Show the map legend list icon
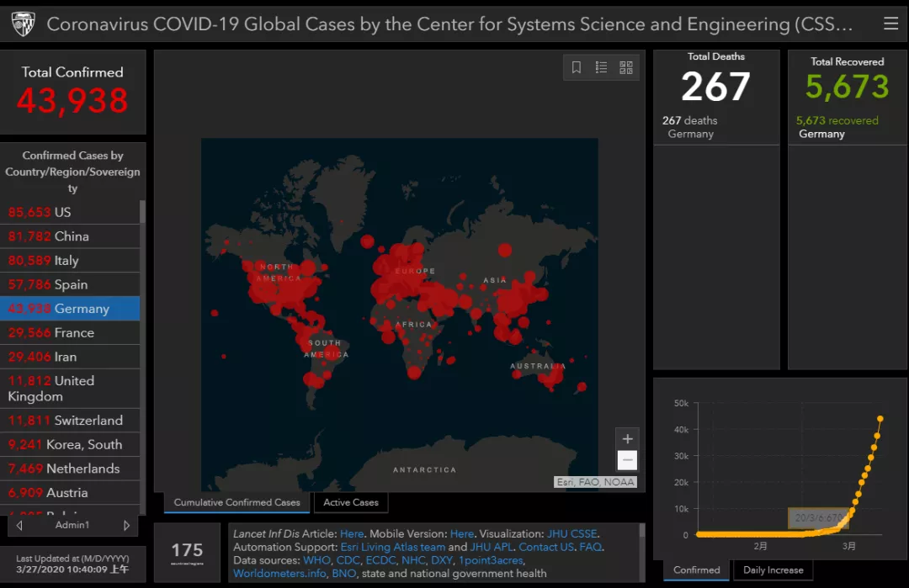The image size is (909, 588). [x=601, y=67]
